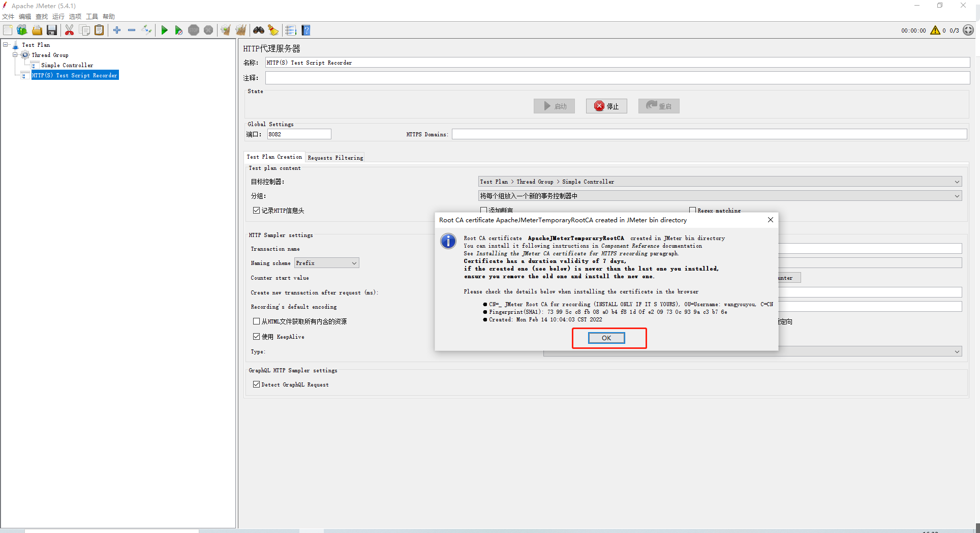Image resolution: width=980 pixels, height=533 pixels.
Task: Click the blue info icon in dialog
Action: pos(448,241)
